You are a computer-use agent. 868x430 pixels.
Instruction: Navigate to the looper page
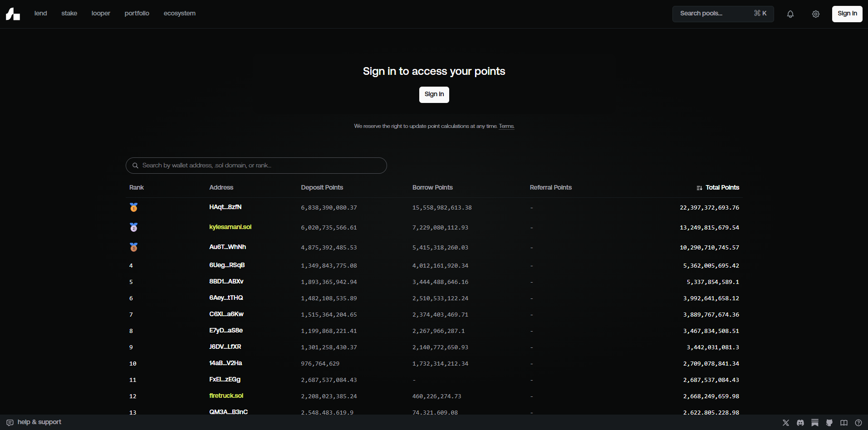tap(101, 14)
